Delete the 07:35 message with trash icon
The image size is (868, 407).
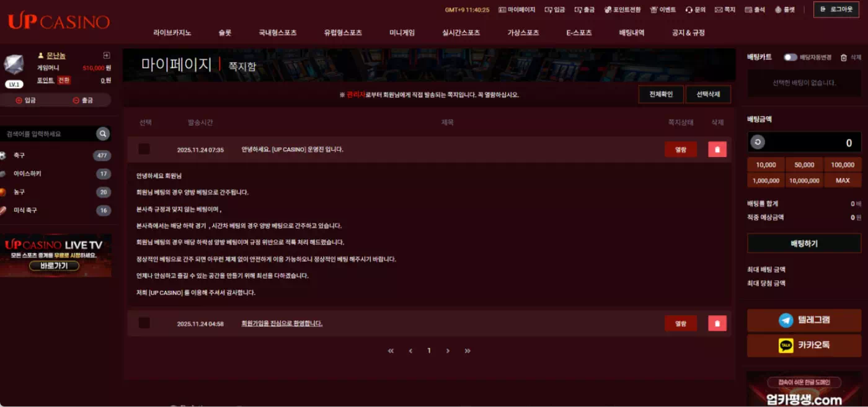click(x=717, y=150)
